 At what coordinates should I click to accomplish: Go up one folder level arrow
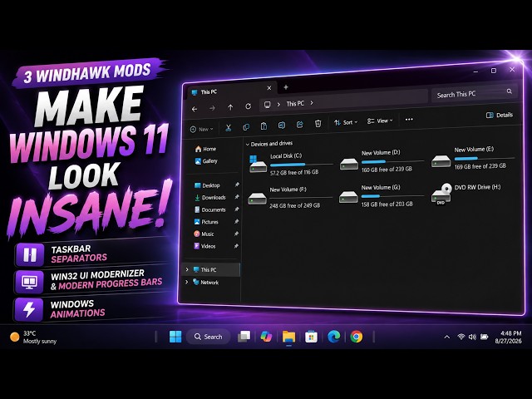tap(230, 107)
